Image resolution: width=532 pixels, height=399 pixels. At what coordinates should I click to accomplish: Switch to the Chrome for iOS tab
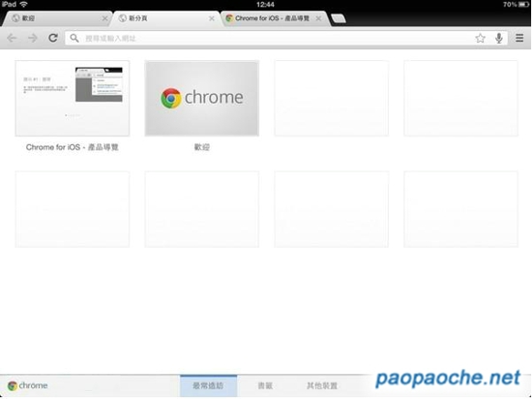[275, 18]
